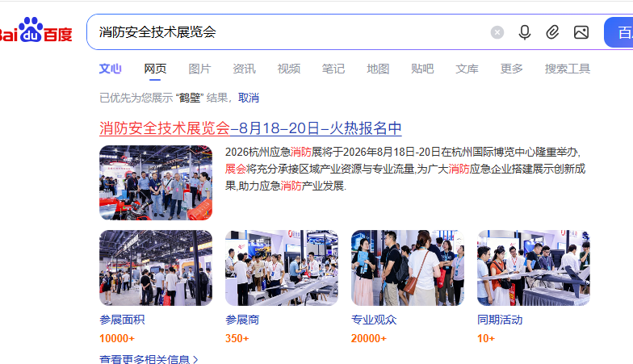Focus the search input field

(291, 32)
